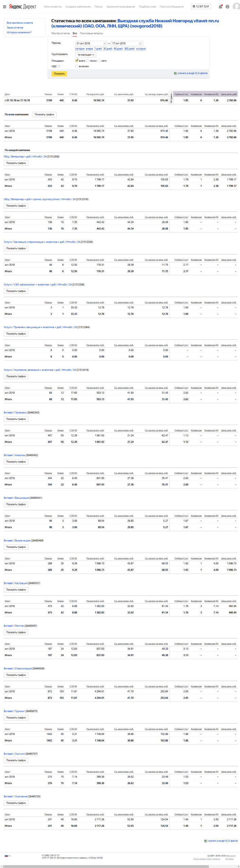Open Все кампании клиента link
This screenshot has height=868, width=240.
(x=20, y=23)
